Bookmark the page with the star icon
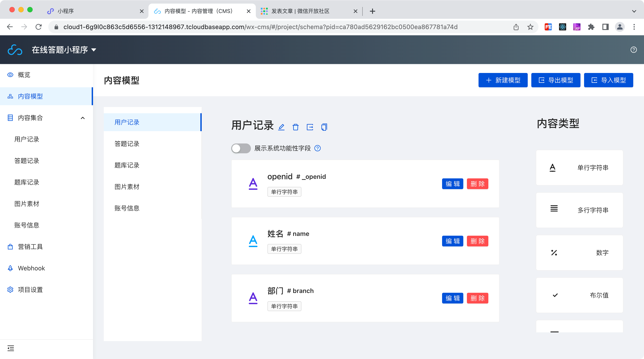Viewport: 644px width, 359px height. point(530,27)
